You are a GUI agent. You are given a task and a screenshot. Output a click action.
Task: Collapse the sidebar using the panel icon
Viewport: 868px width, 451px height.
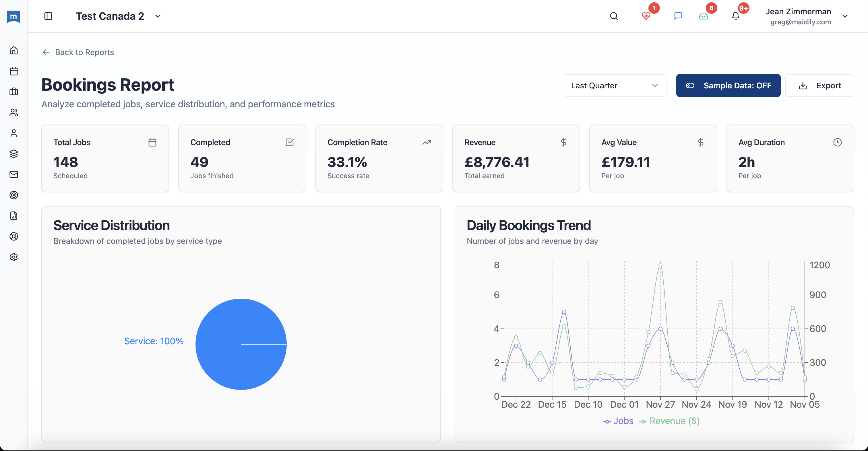click(x=48, y=16)
